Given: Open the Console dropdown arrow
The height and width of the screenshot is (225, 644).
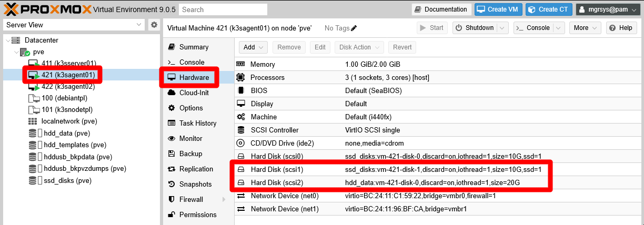Looking at the screenshot, I should pos(558,28).
